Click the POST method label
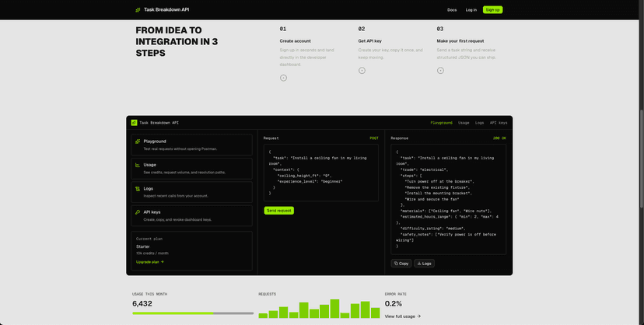 point(374,138)
